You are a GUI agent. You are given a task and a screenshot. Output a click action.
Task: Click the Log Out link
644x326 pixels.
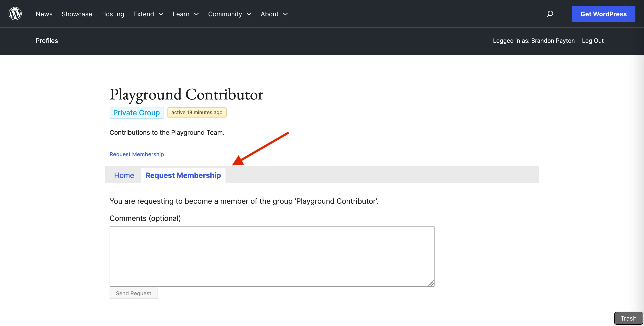point(593,40)
